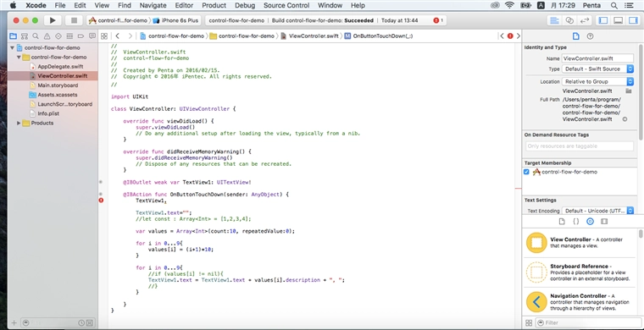Toggle library grid view icon
The image size is (644, 330).
point(529,323)
